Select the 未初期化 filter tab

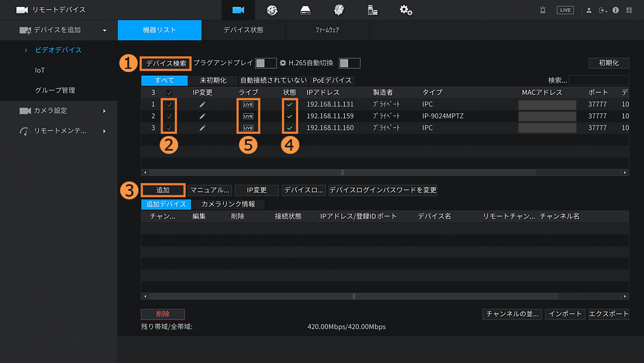[213, 81]
